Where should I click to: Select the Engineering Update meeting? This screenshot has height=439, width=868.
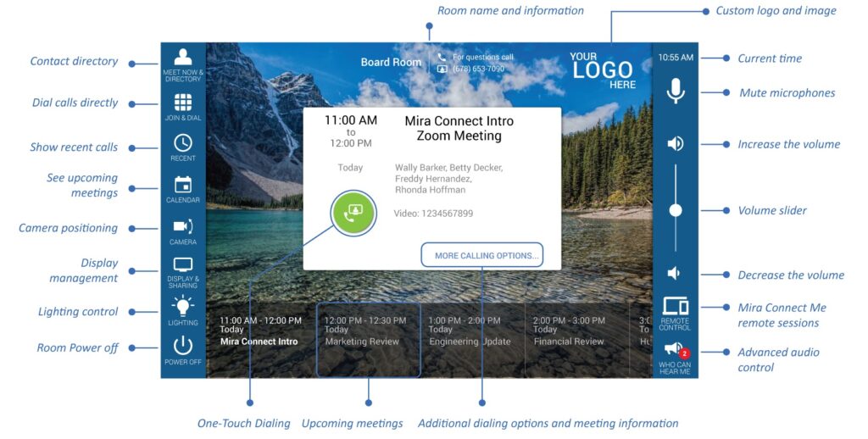point(472,339)
